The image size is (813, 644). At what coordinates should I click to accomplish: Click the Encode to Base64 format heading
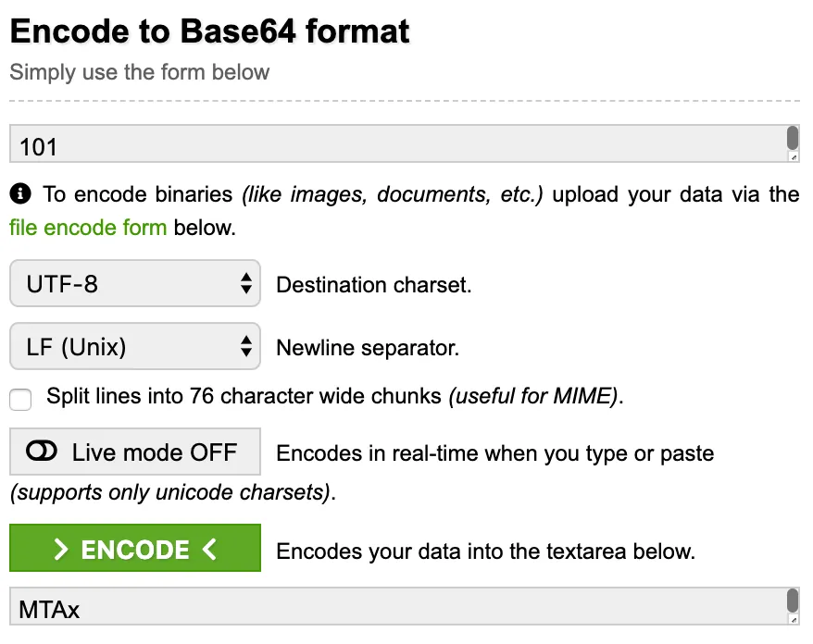[209, 31]
